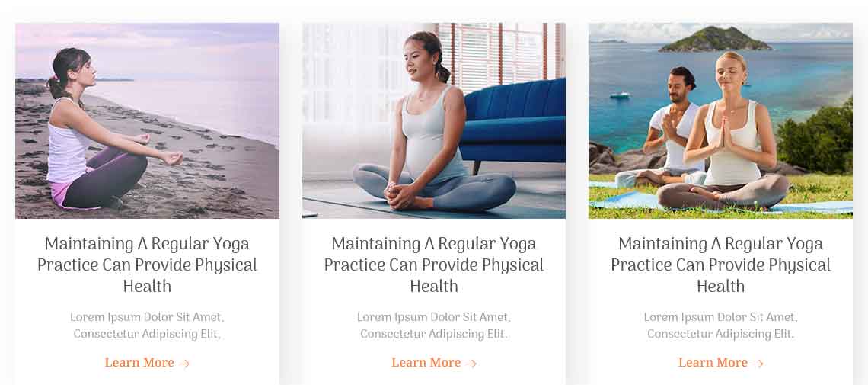This screenshot has height=385, width=868.
Task: Click the green island in the seaside image
Action: coord(715,40)
